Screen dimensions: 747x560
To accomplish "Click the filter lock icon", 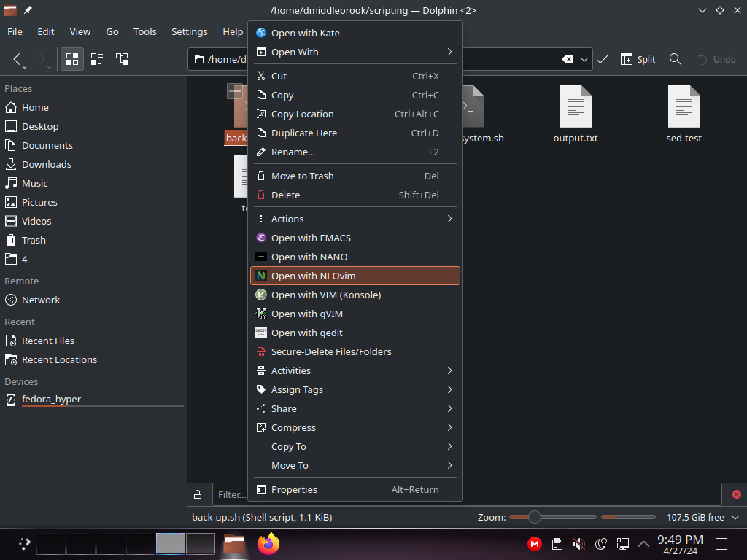I will [x=198, y=495].
